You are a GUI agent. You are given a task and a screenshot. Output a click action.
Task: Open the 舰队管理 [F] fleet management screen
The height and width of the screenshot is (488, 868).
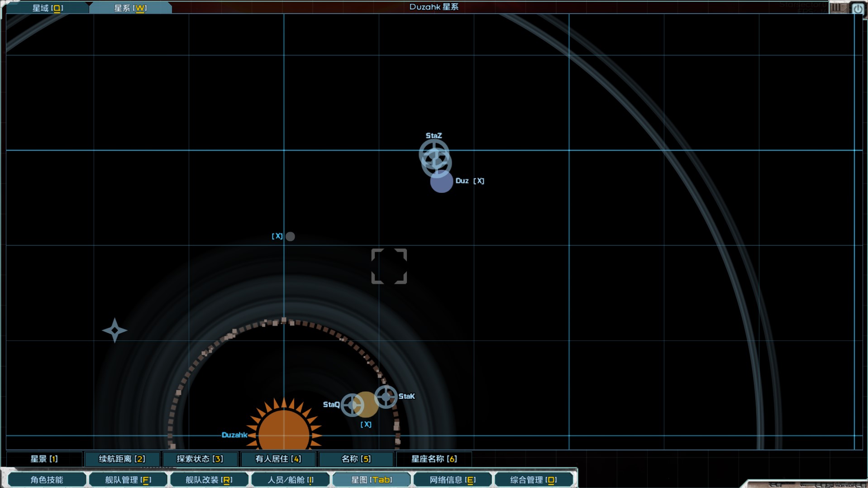tap(128, 479)
